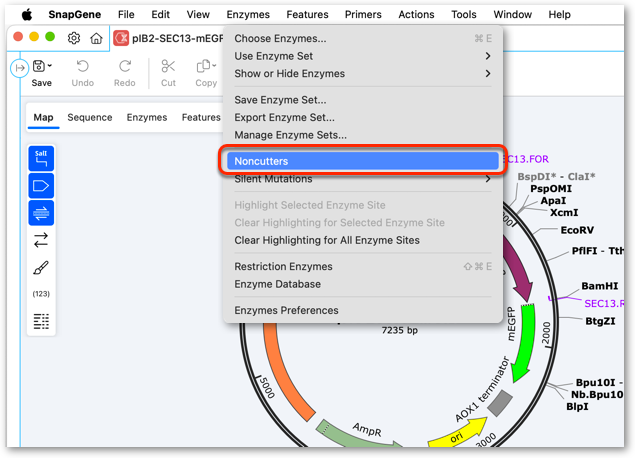Select Save Enzyme Set...
The height and width of the screenshot is (458, 635).
(363, 100)
